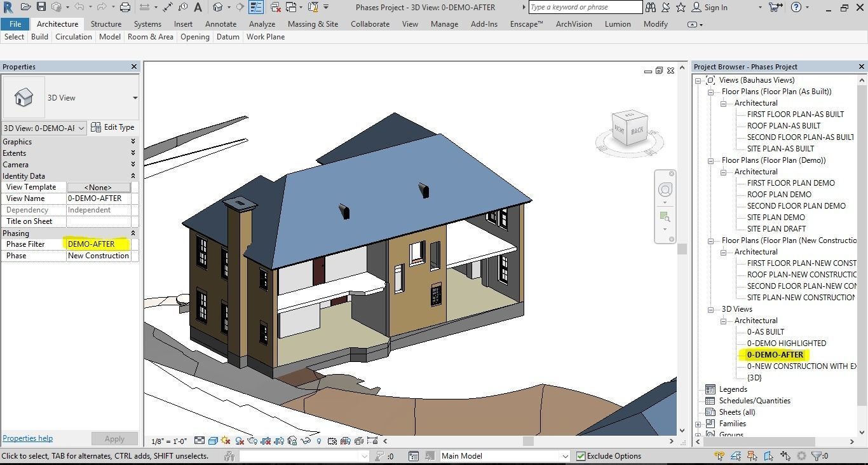
Task: Click the Edit Type button in Properties
Action: 113,127
